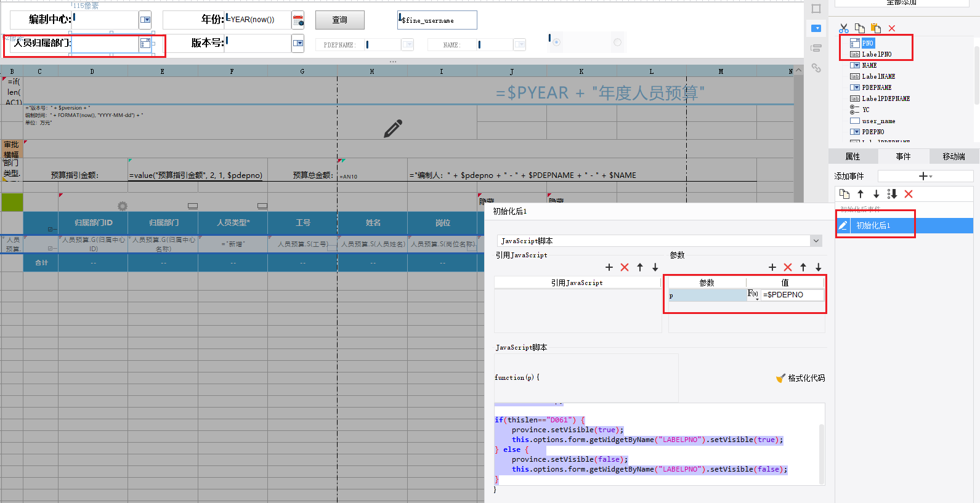
Task: Open the 版本号 combo box dropdown
Action: [298, 43]
